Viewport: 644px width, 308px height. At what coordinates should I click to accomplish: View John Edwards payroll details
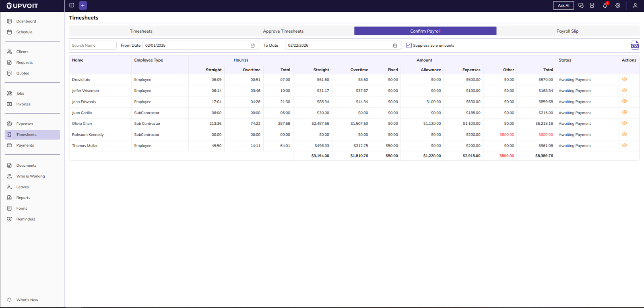coord(625,101)
